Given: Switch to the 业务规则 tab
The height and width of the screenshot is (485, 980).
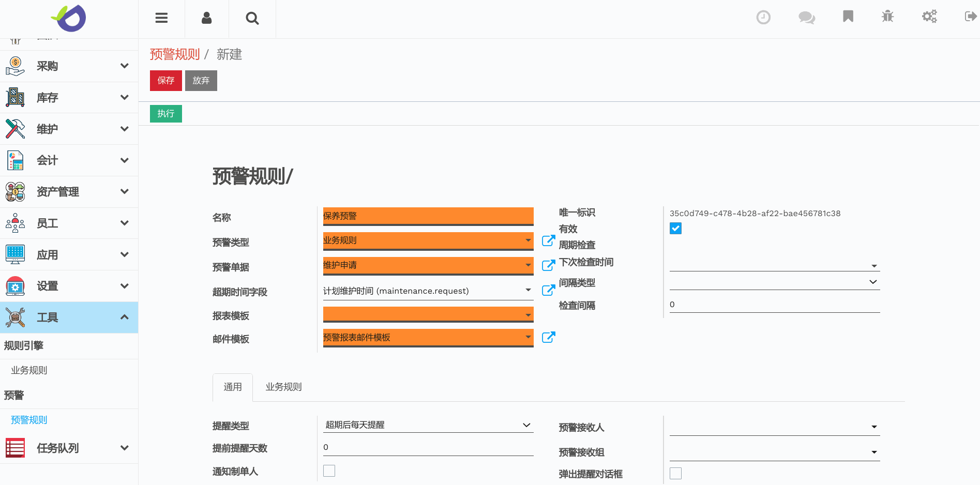Looking at the screenshot, I should click(x=283, y=387).
